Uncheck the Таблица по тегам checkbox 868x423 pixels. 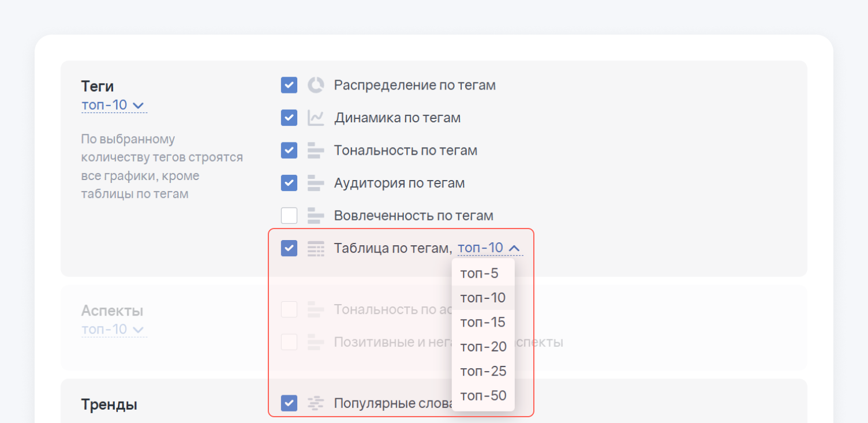click(289, 248)
